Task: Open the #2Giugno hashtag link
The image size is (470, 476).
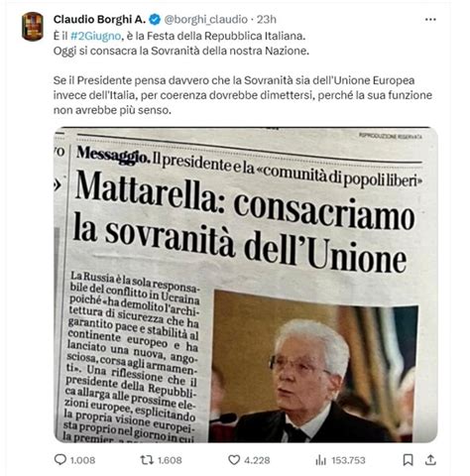Action: click(95, 36)
